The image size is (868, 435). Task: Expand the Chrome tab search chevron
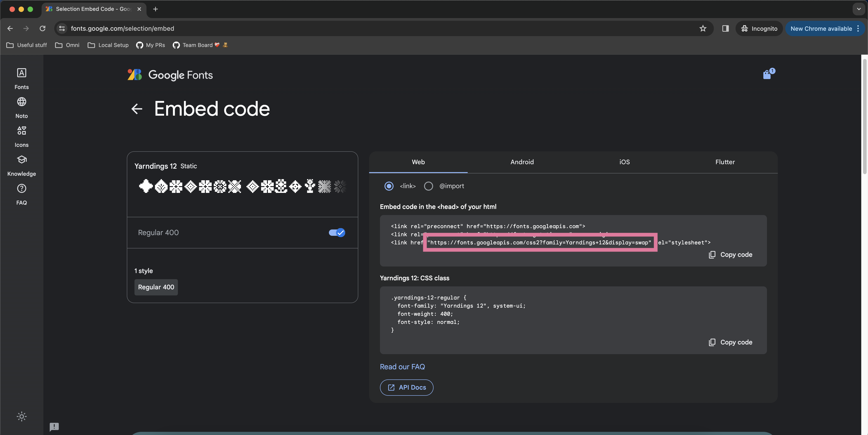click(859, 9)
